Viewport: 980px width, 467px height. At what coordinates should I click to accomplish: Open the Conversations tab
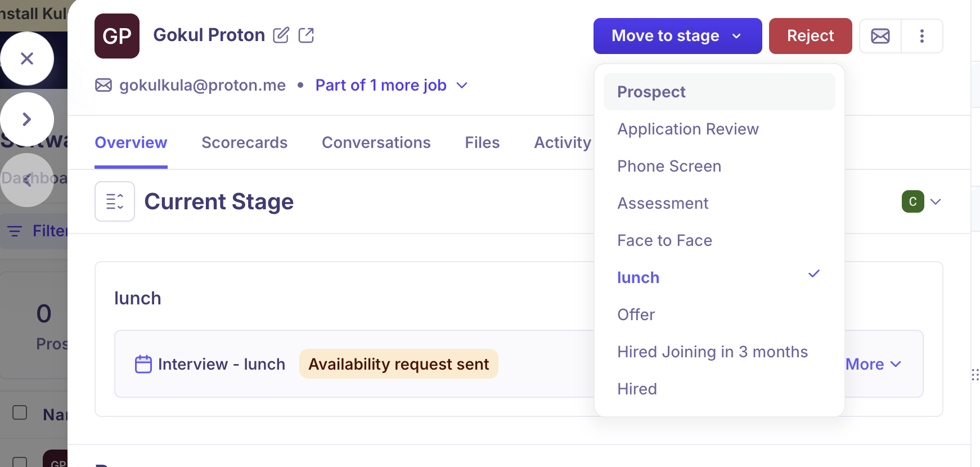click(376, 142)
